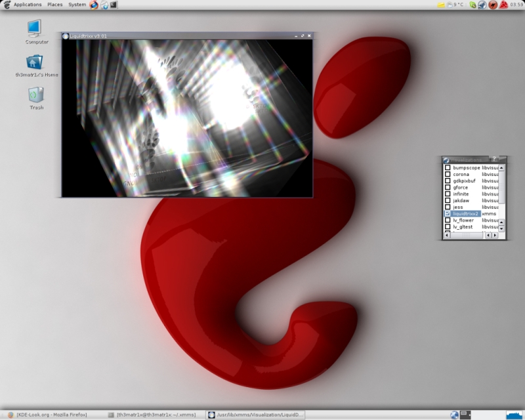Enable the gforce visualization checkbox

448,187
